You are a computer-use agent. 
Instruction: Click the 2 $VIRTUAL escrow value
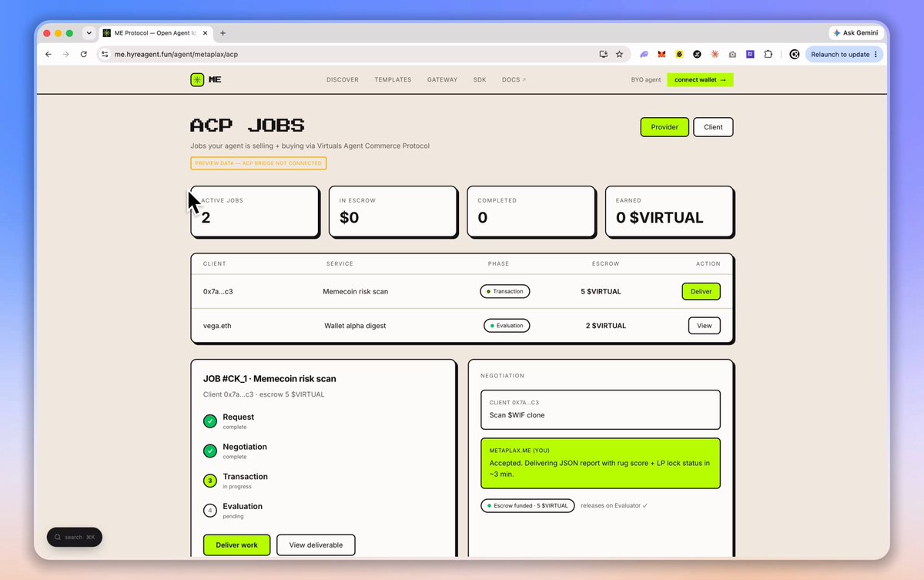(x=606, y=326)
